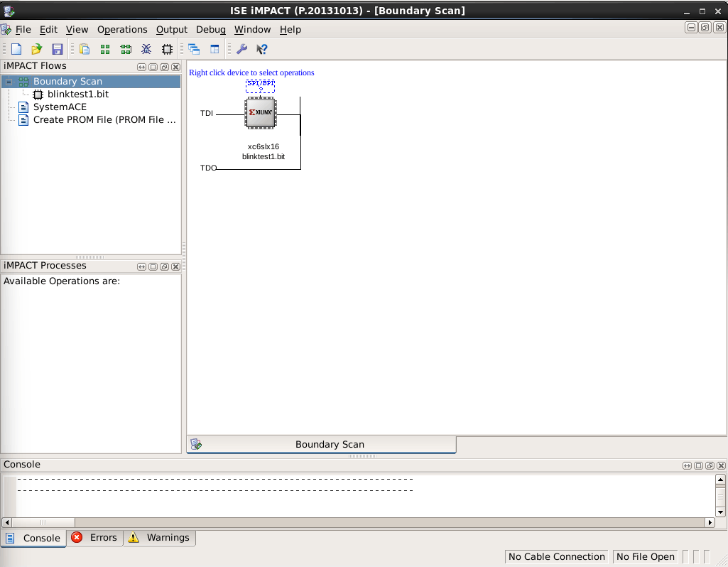Click document icon left of File menu
The height and width of the screenshot is (567, 728).
pyautogui.click(x=6, y=29)
